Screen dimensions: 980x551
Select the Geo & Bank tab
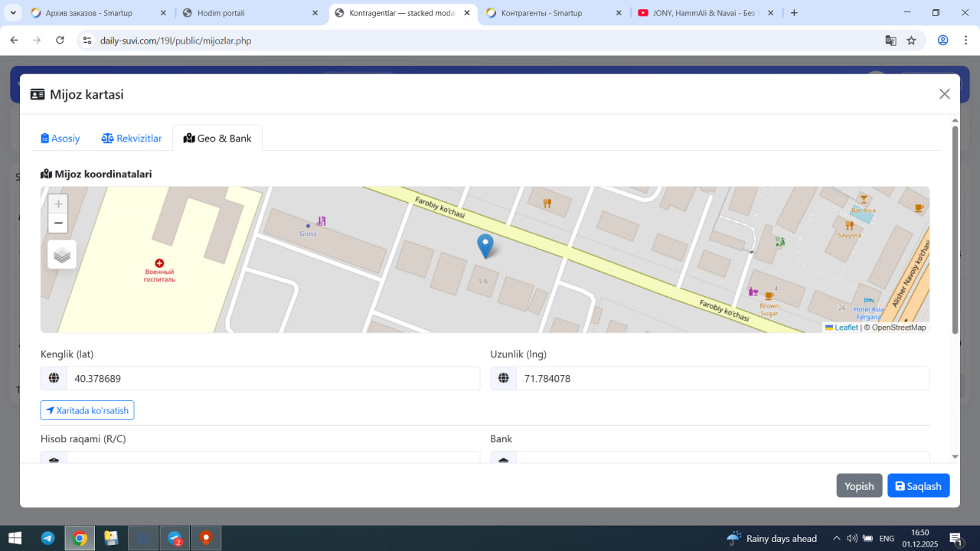(217, 139)
